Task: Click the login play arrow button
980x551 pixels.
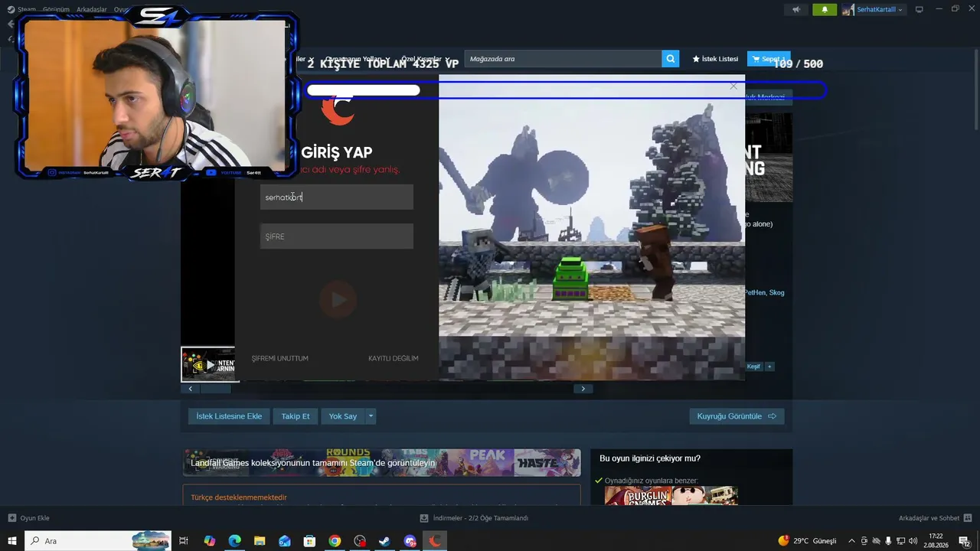Action: coord(338,300)
